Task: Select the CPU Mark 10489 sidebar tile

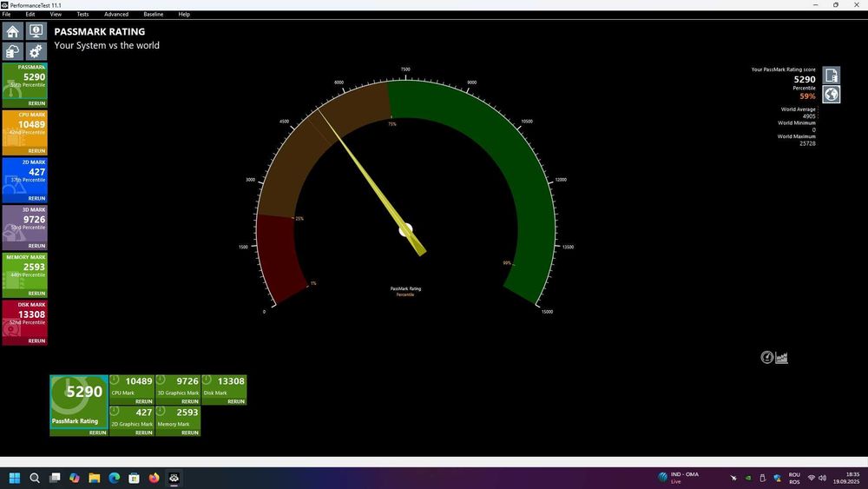Action: (x=25, y=129)
